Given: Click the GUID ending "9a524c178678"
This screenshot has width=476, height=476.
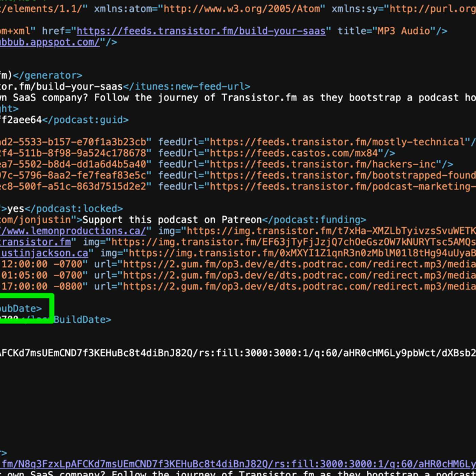Looking at the screenshot, I should click(73, 153).
